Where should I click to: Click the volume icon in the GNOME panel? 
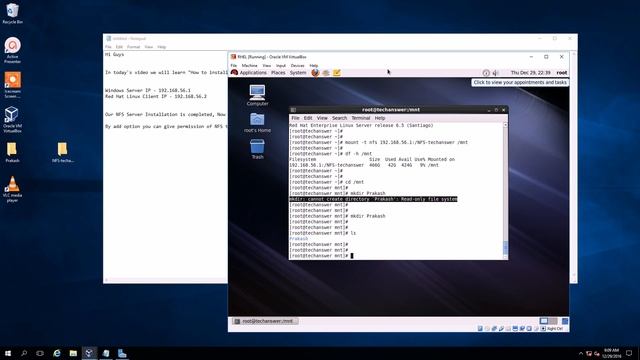click(496, 73)
